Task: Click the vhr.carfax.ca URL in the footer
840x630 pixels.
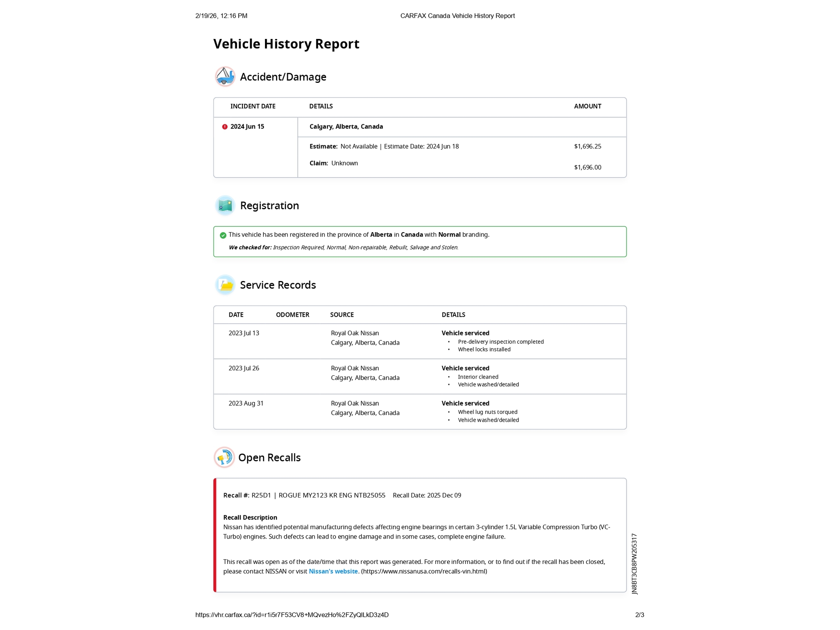Action: pyautogui.click(x=292, y=615)
